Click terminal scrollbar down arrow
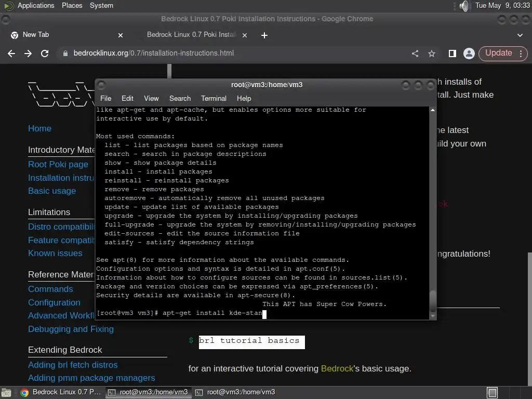This screenshot has width=532, height=399. pyautogui.click(x=433, y=316)
